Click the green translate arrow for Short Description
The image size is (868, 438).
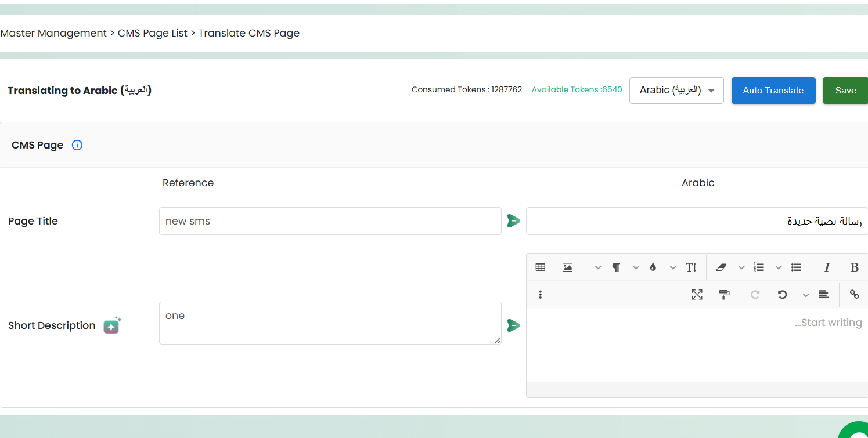coord(514,325)
